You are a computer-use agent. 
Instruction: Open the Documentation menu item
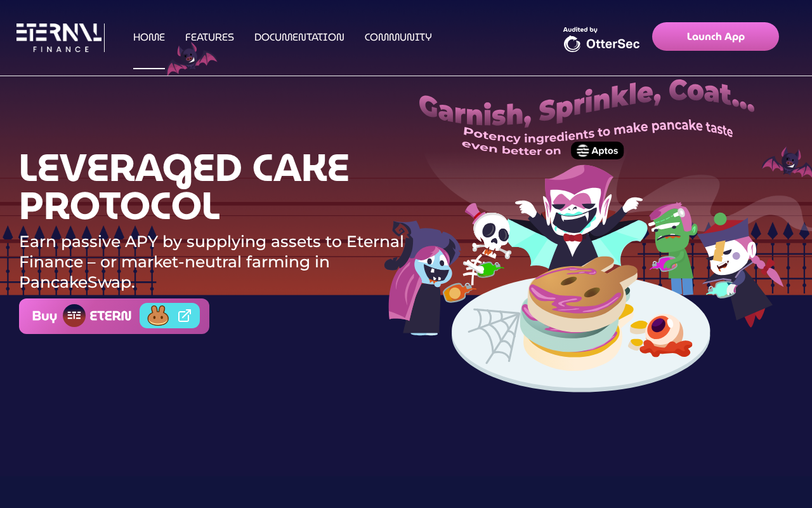coord(299,37)
